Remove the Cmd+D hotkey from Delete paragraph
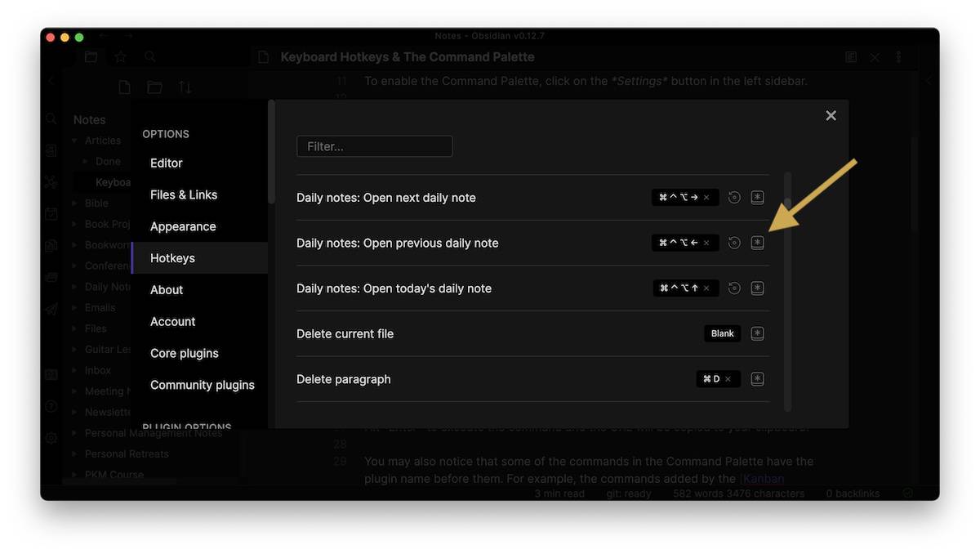 pos(728,379)
